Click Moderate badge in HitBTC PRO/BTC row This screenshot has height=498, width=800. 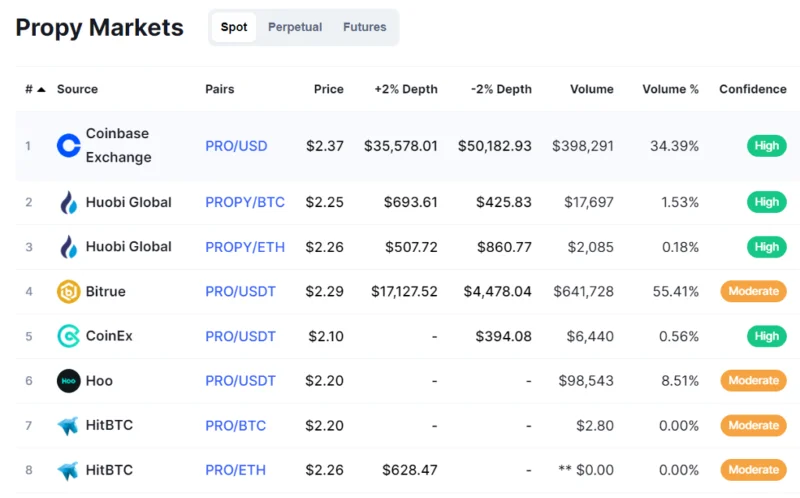click(x=754, y=426)
